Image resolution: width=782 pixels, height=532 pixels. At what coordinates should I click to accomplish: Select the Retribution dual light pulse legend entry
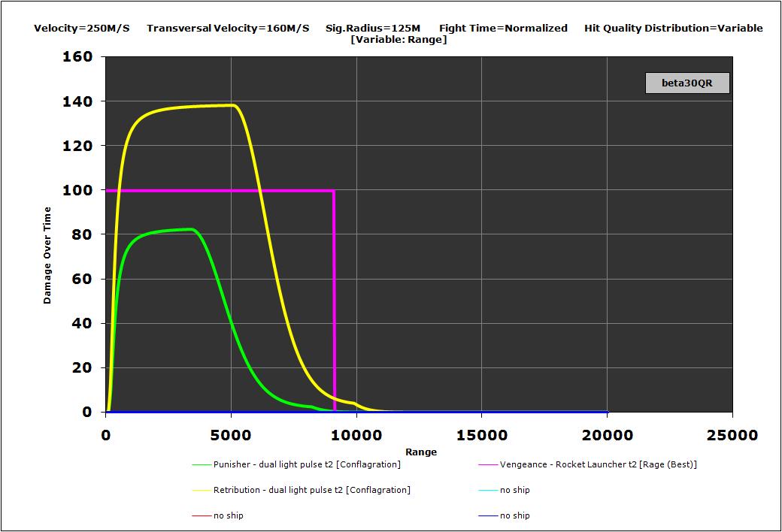302,490
